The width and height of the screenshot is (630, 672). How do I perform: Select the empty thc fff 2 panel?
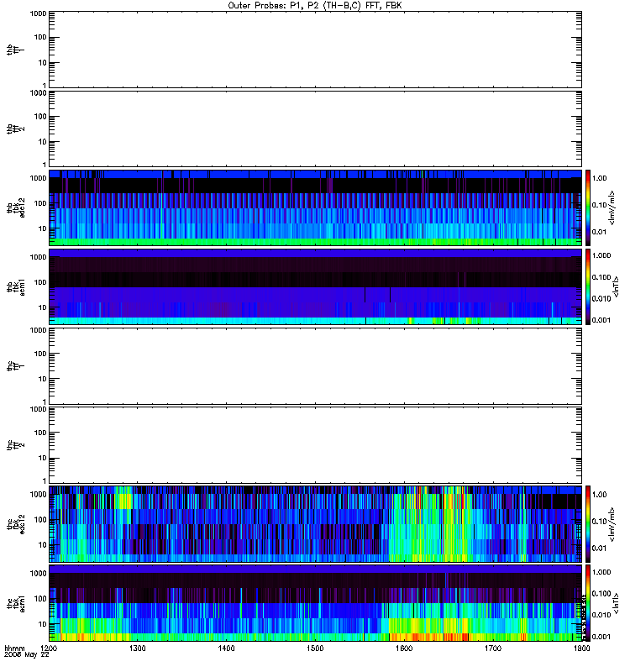tap(315, 445)
